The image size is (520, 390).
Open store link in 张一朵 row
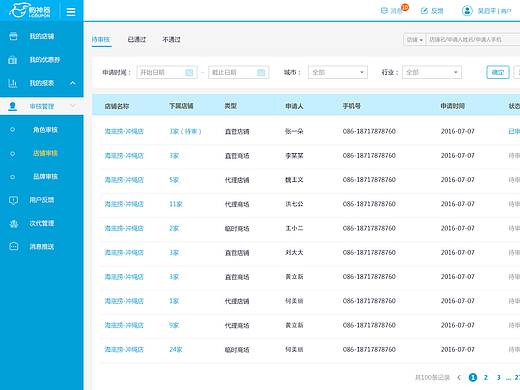coord(124,131)
